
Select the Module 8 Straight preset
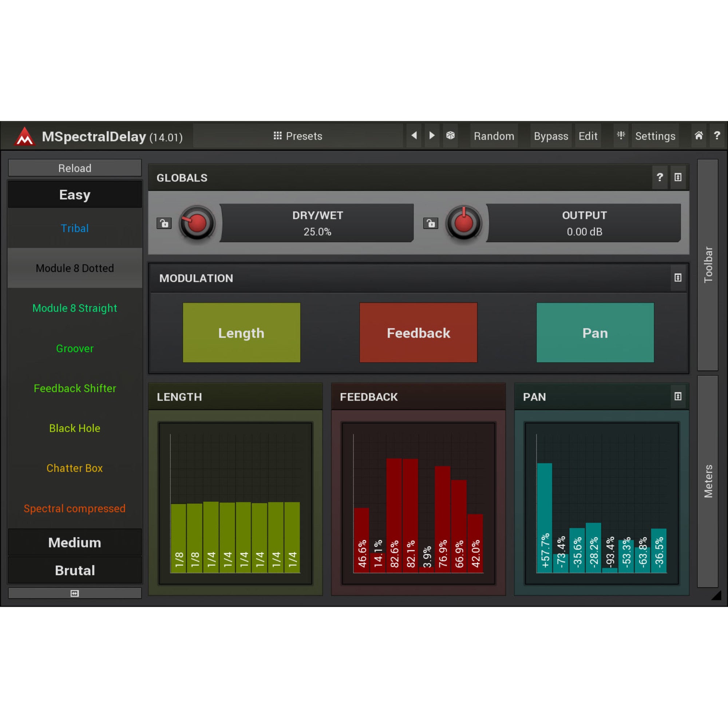[x=75, y=308]
